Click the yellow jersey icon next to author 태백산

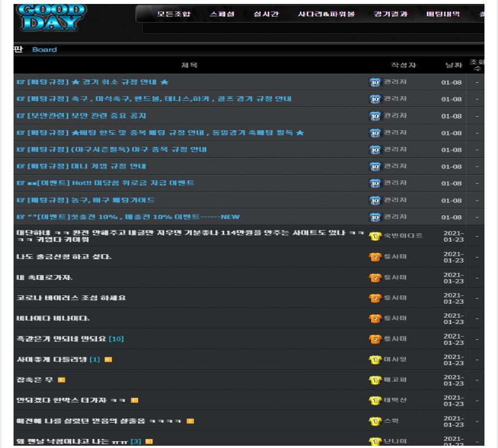[375, 400]
